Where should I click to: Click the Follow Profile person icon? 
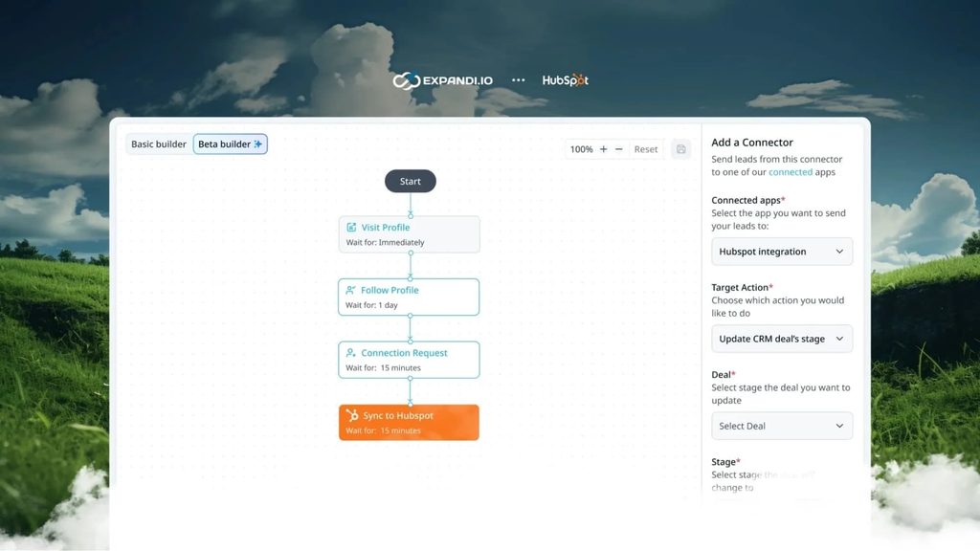coord(350,290)
